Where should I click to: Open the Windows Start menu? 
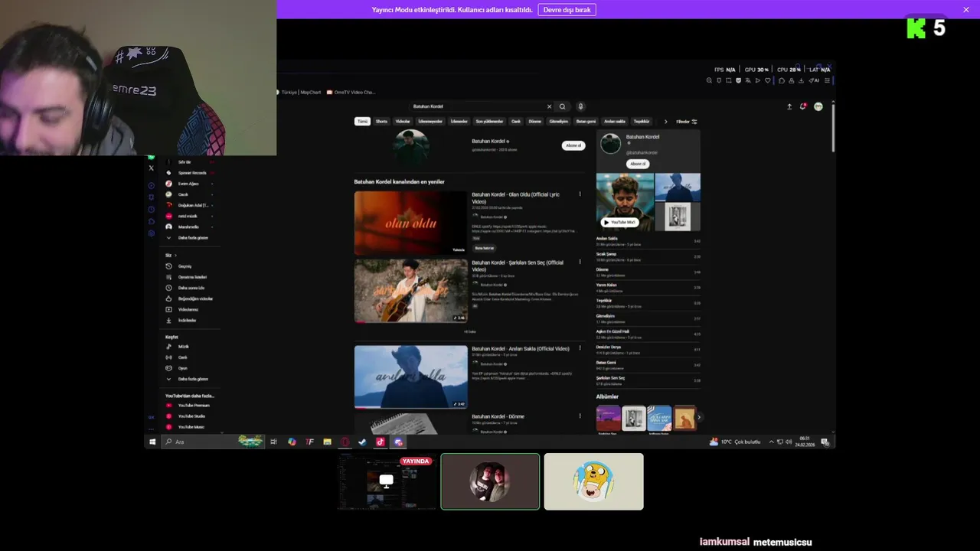(x=152, y=442)
